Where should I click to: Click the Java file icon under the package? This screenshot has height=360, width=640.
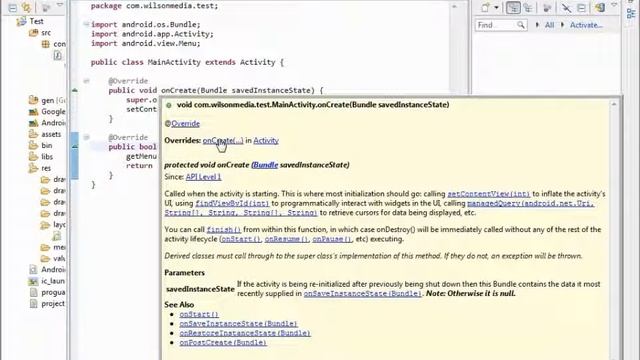tap(58, 55)
